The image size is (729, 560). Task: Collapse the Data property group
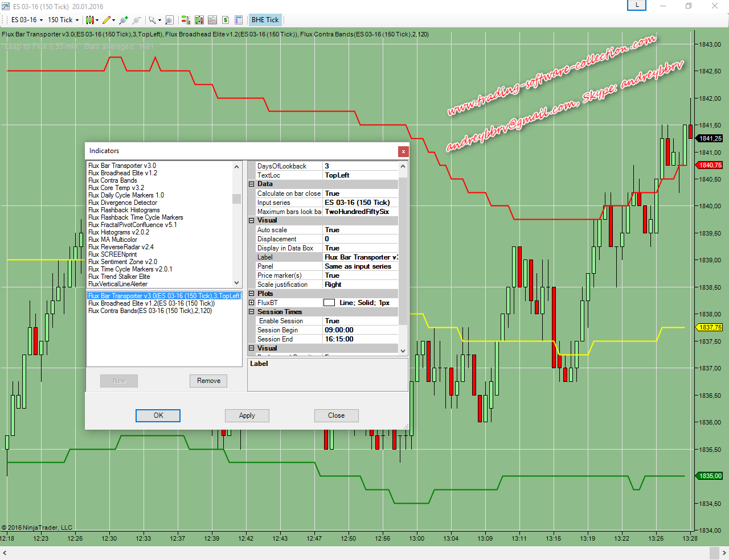251,184
